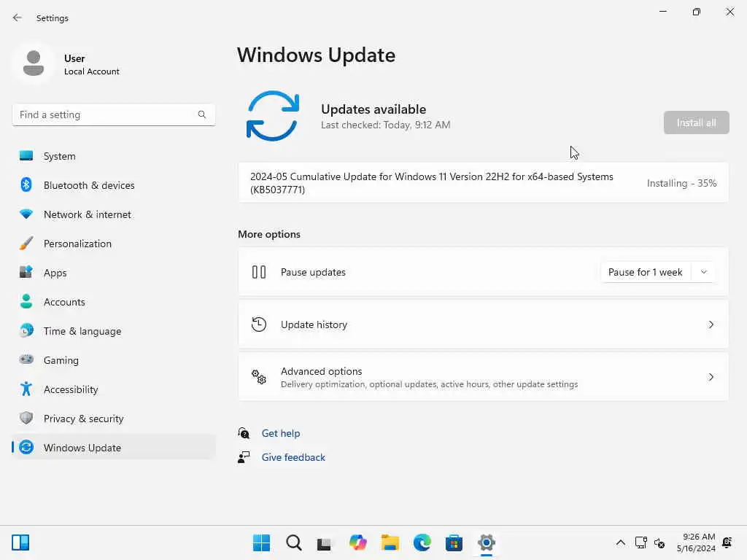Screen dimensions: 747x560
Task: Click the User Local Account name
Action: click(x=91, y=64)
